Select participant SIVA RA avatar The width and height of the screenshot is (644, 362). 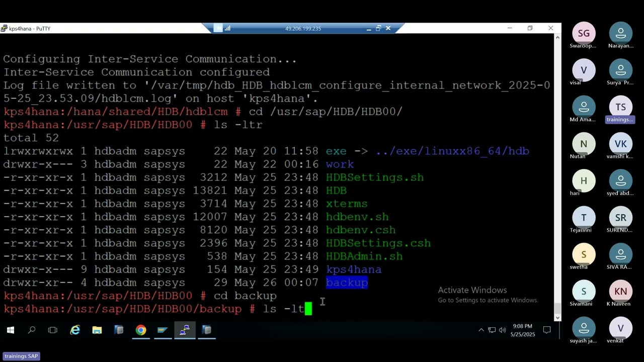620,254
